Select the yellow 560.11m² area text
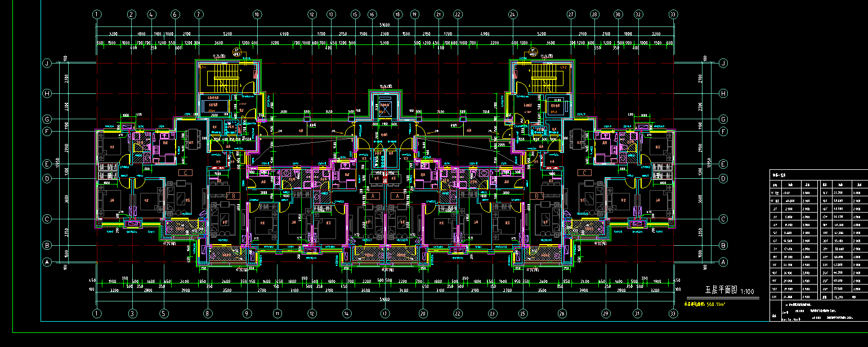 click(x=715, y=304)
